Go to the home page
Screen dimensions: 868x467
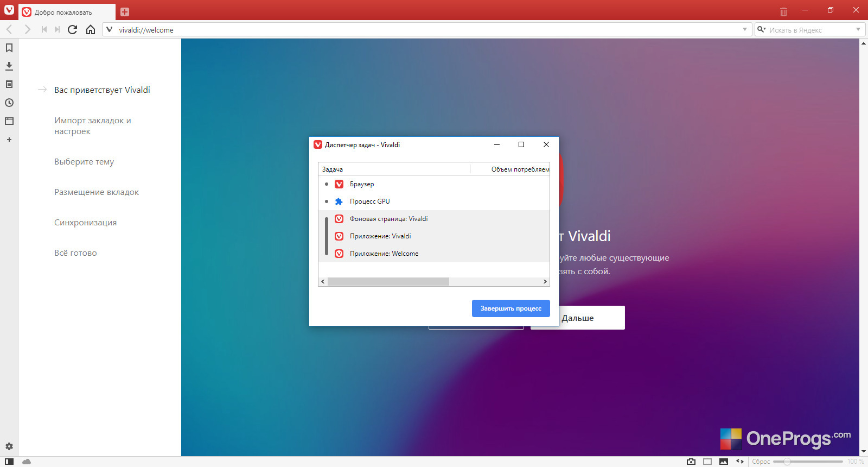(91, 29)
